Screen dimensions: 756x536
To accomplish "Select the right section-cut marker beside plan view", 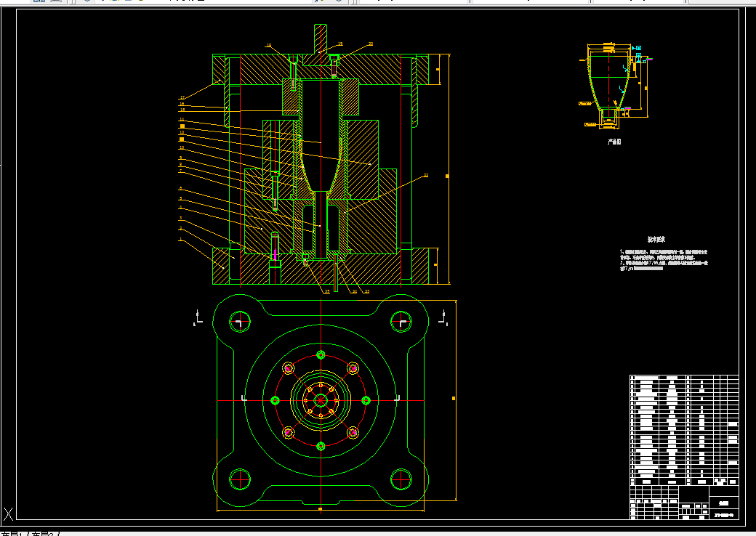I will tap(443, 318).
